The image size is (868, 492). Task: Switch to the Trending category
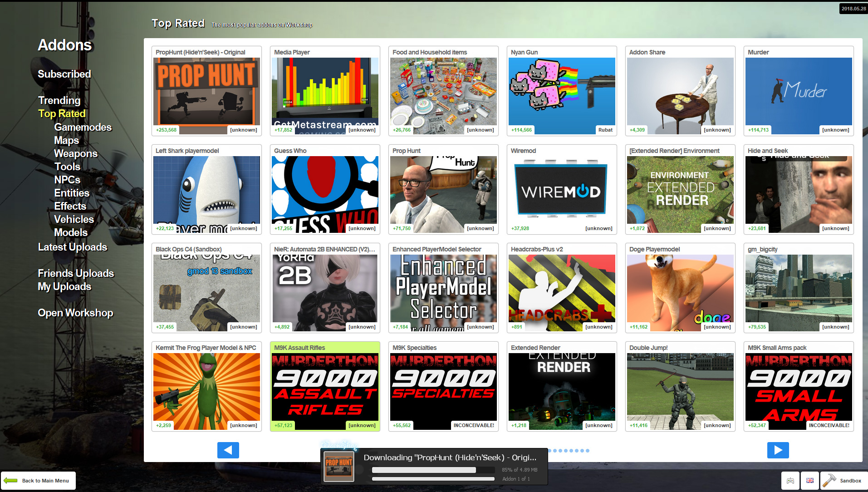(59, 100)
